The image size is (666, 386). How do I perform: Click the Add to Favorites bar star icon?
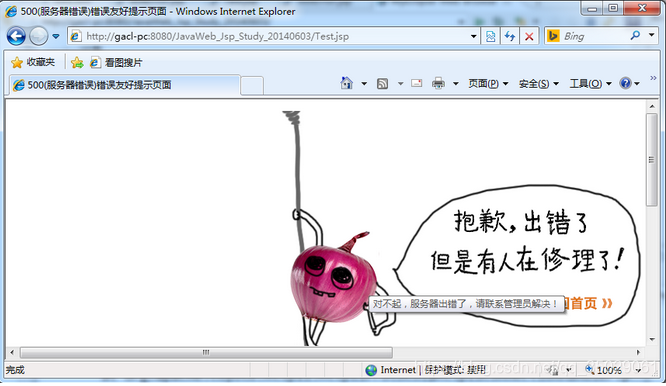coord(77,63)
